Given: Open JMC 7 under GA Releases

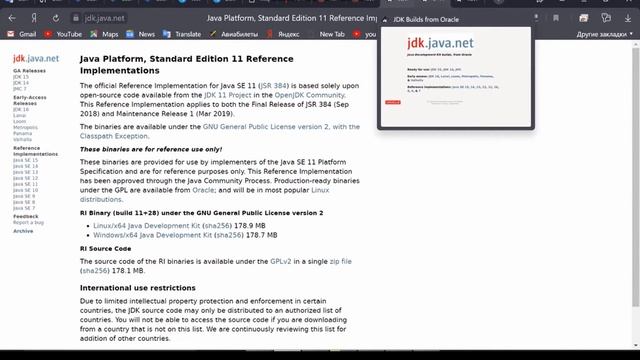Looking at the screenshot, I should pyautogui.click(x=19, y=89).
